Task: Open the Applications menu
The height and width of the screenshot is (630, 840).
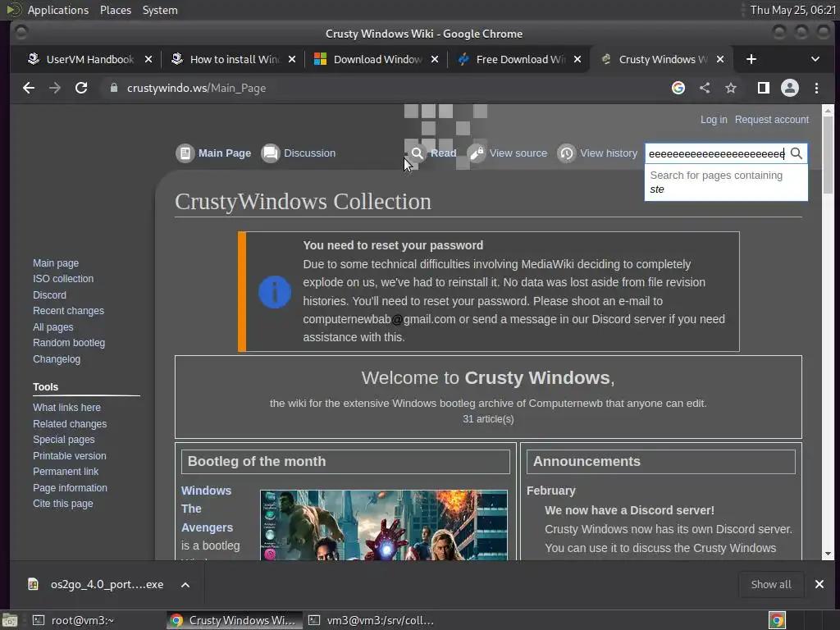Action: coord(58,10)
